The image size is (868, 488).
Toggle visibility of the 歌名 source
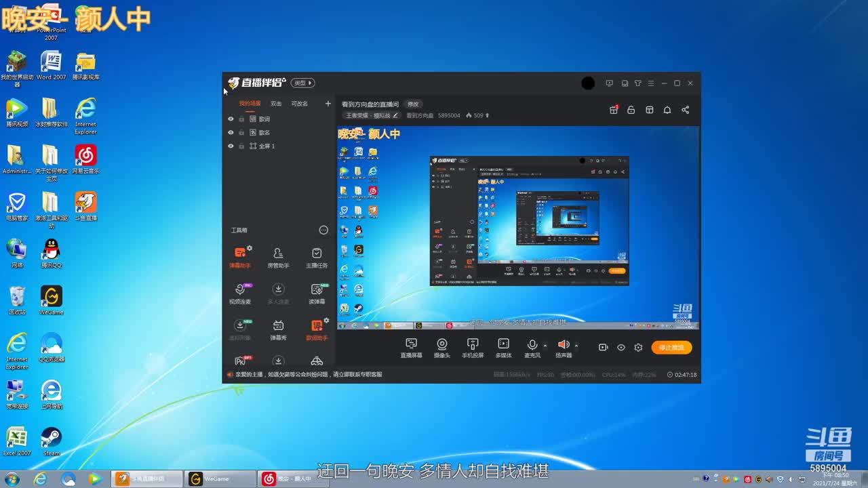pos(231,132)
